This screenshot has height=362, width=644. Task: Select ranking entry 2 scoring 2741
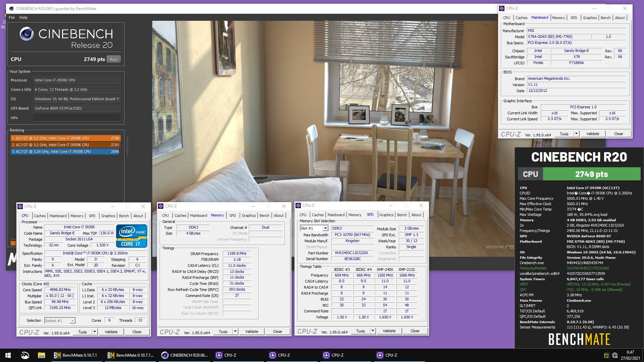pyautogui.click(x=65, y=145)
